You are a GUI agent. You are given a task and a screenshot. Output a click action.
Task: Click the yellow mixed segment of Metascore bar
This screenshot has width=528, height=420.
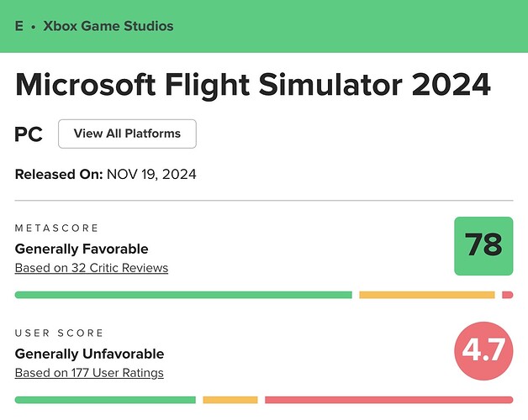tap(426, 295)
